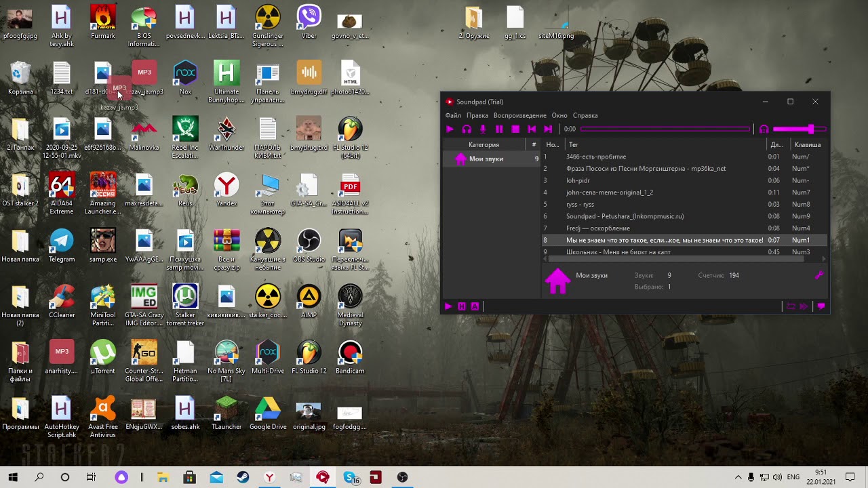Open the OBS Studio desktop shortcut
The height and width of the screenshot is (488, 868).
[x=309, y=245]
